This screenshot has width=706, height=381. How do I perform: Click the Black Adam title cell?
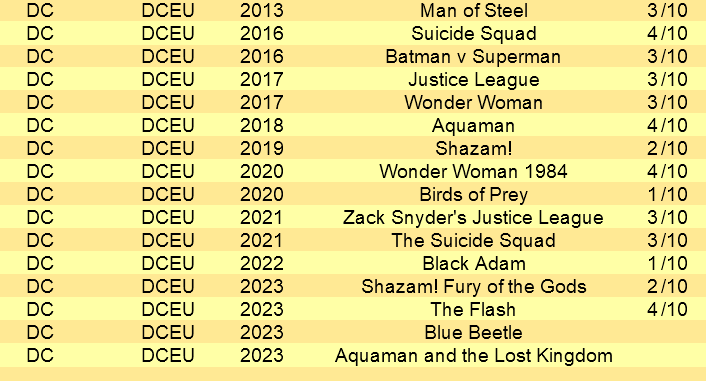474,263
